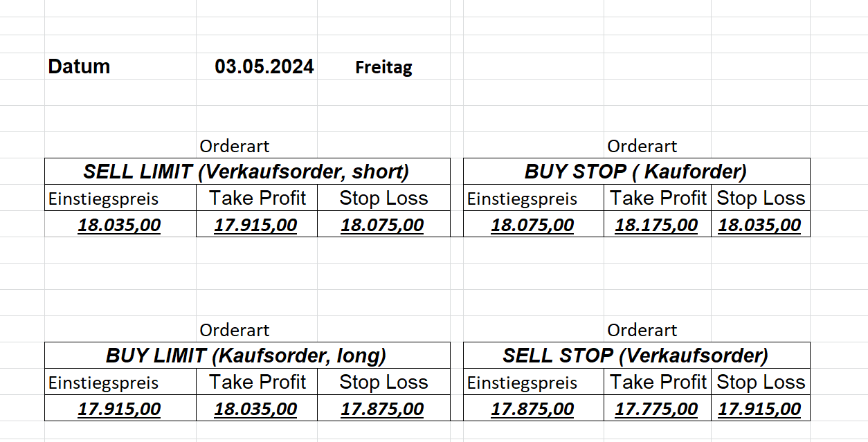The height and width of the screenshot is (442, 868).
Task: Select SELL STOP Take Profit value 17.775,00
Action: [x=656, y=409]
